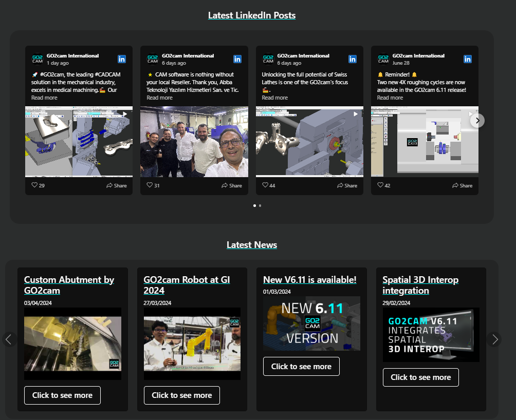Open the Latest News heading link
Screen dimensions: 516x420
coord(252,245)
